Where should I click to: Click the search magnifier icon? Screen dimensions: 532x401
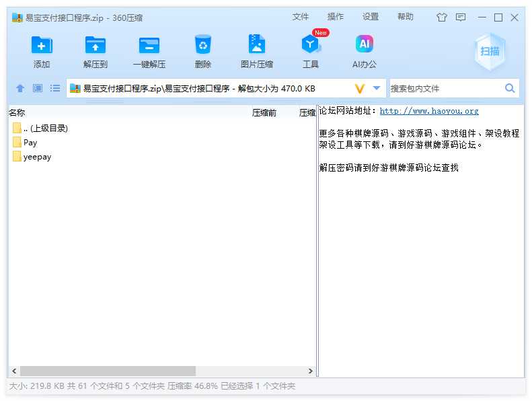pos(510,88)
